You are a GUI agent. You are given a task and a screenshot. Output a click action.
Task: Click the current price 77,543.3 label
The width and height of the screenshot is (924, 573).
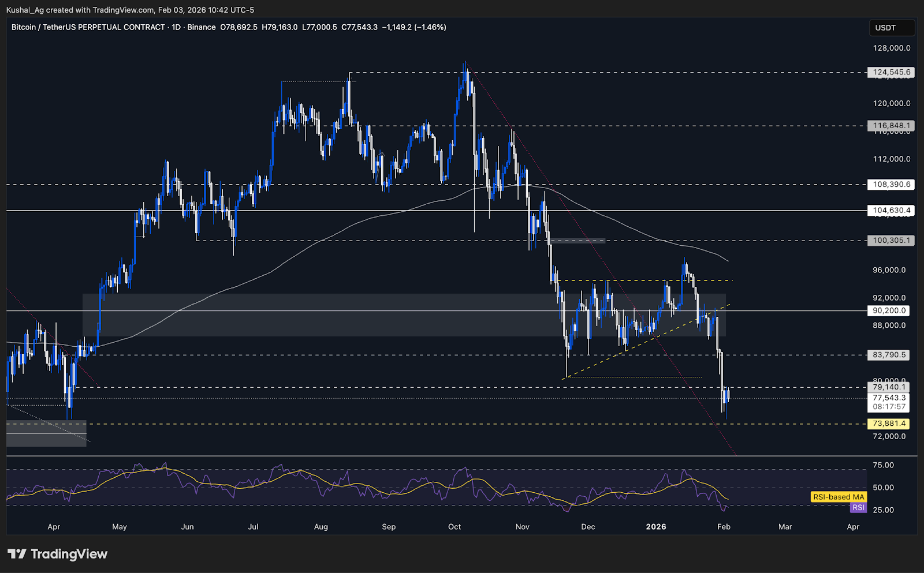point(889,398)
